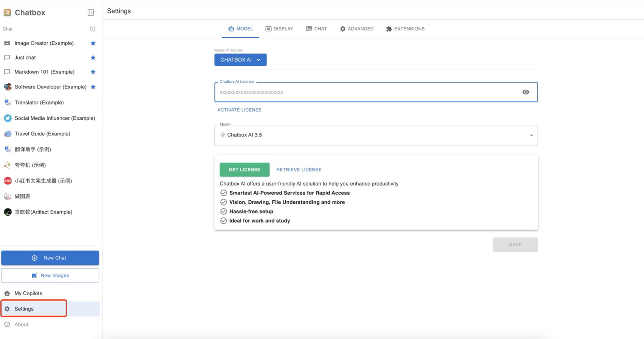
Task: Open the 做图表 chat
Action: click(x=50, y=196)
